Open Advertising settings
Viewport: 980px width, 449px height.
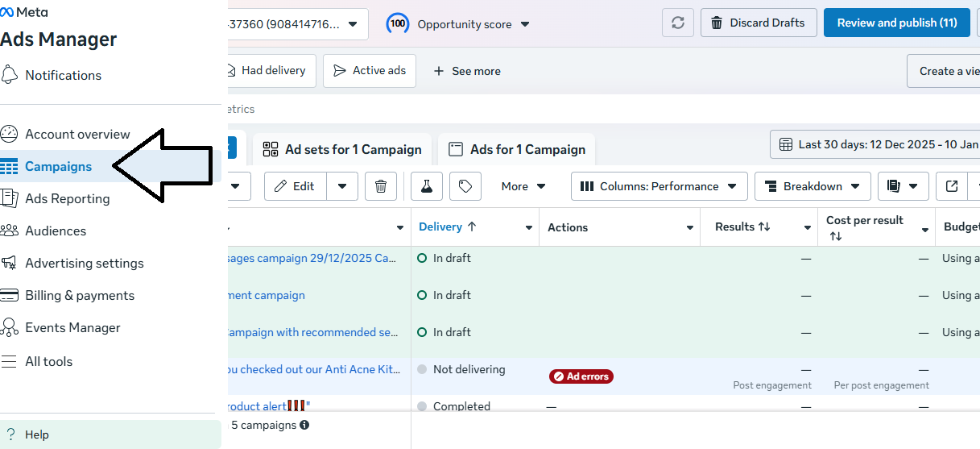85,263
